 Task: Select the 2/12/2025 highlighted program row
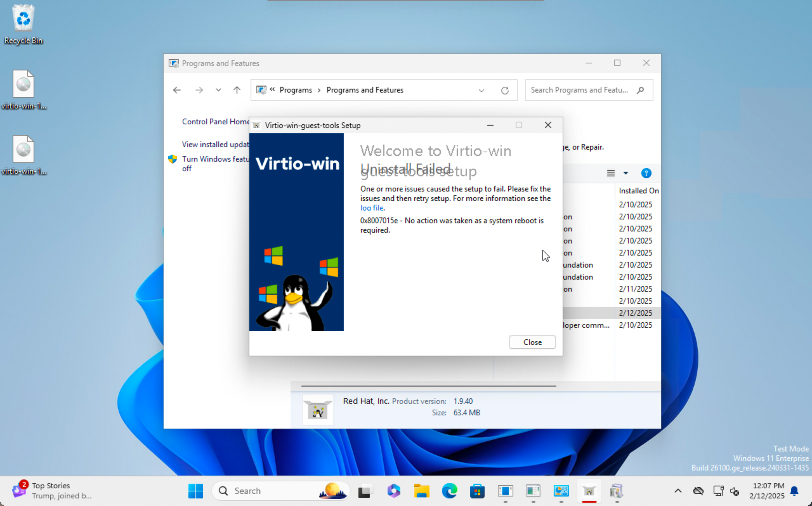click(635, 313)
